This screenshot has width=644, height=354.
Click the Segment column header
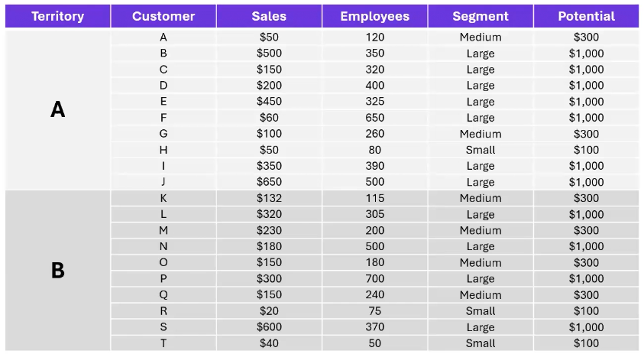481,16
